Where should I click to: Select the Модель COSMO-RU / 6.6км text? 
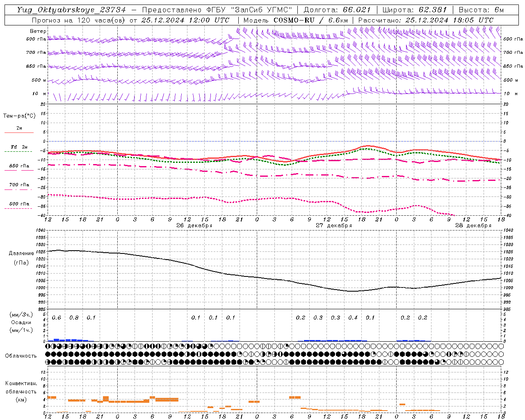click(295, 20)
